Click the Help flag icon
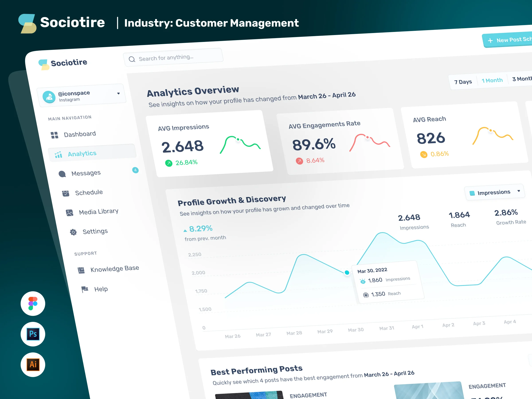Viewport: 532px width, 399px height. point(85,289)
